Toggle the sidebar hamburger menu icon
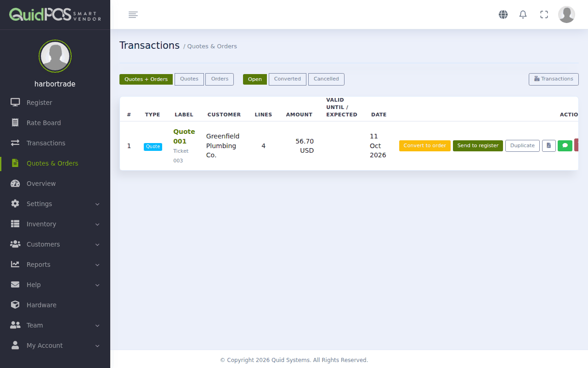 (133, 15)
